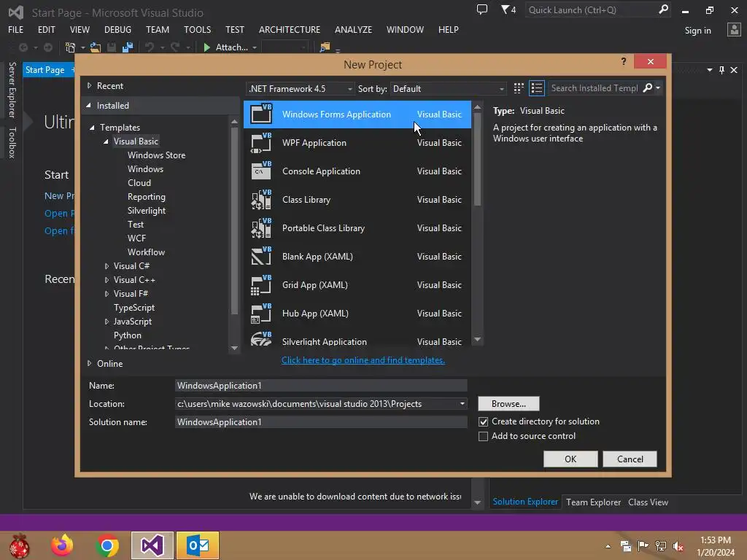
Task: Click Sign in at top right
Action: click(x=697, y=31)
